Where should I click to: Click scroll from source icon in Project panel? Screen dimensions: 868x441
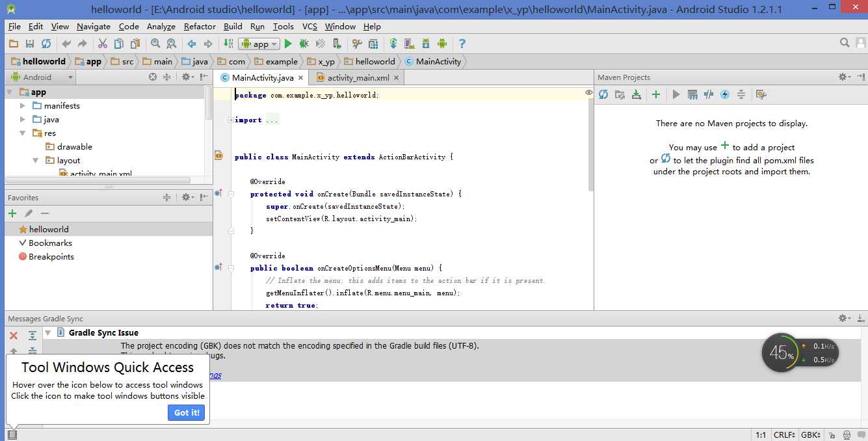(x=153, y=77)
